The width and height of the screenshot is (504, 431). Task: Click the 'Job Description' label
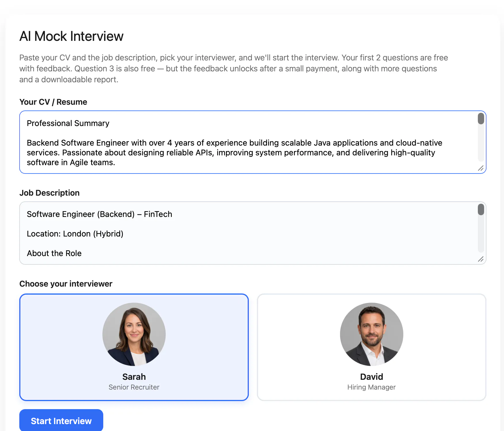tap(49, 193)
